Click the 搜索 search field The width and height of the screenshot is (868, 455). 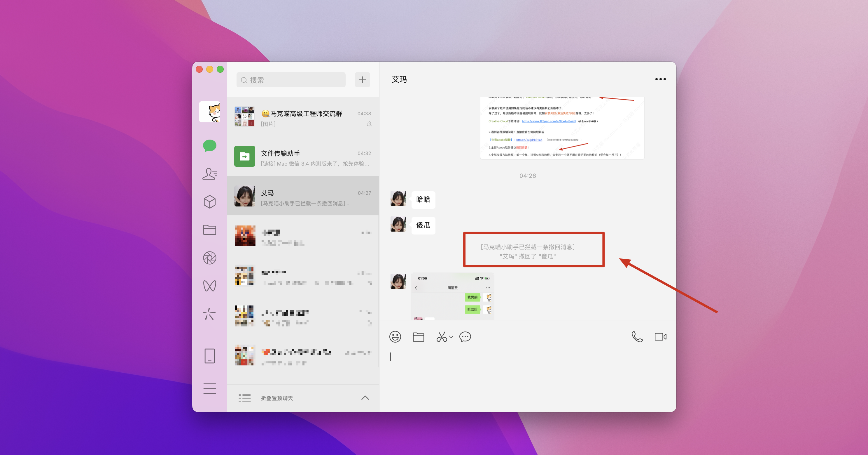[x=291, y=80]
